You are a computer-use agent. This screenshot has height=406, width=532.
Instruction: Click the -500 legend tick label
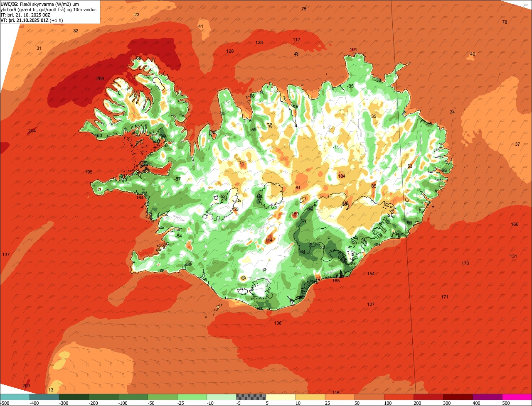pyautogui.click(x=5, y=403)
